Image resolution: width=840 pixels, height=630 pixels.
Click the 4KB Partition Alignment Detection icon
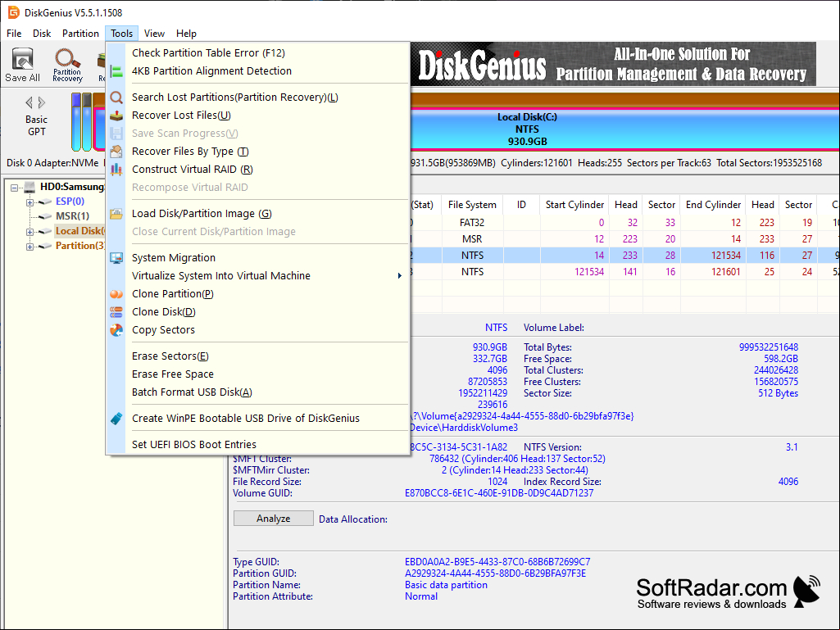point(116,71)
